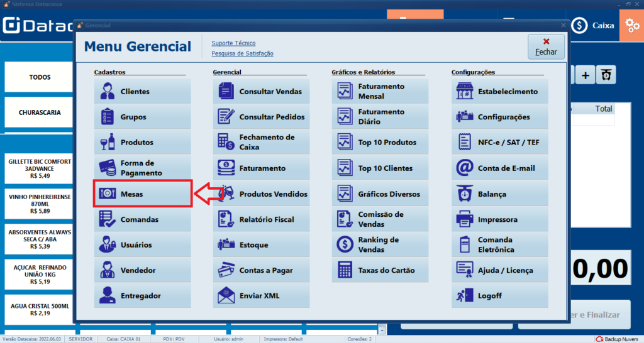
Task: Select the Balança scale icon
Action: click(x=464, y=194)
